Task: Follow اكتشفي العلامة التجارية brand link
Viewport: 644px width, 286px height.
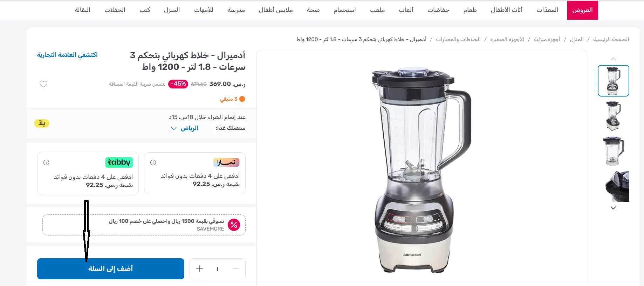Action: coord(67,55)
